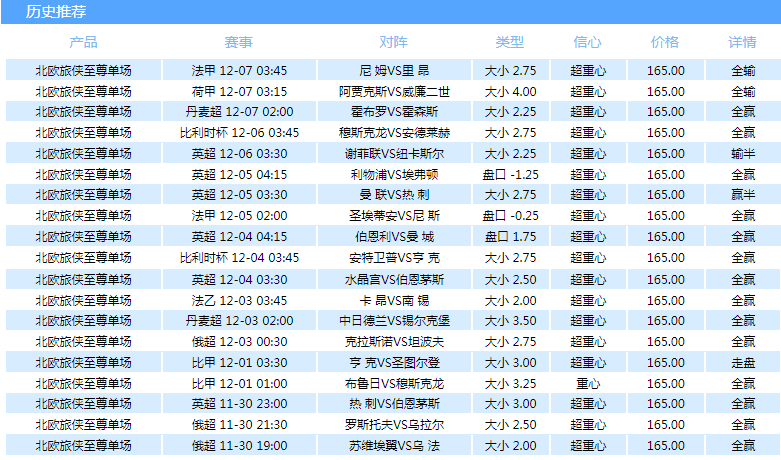The image size is (781, 460).
Task: Click the 中日德兰VS锡尔克堡 matchup
Action: click(394, 321)
